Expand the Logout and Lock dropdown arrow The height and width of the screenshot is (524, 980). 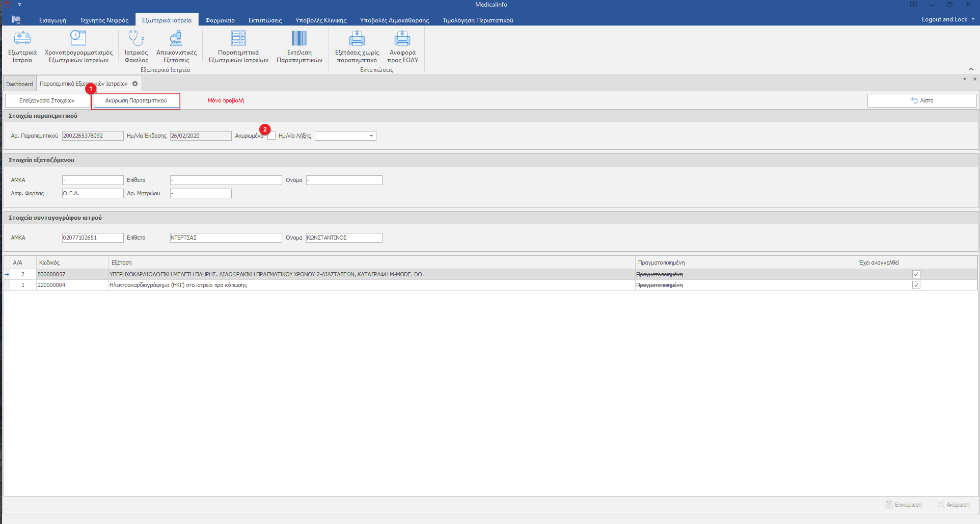coord(973,19)
